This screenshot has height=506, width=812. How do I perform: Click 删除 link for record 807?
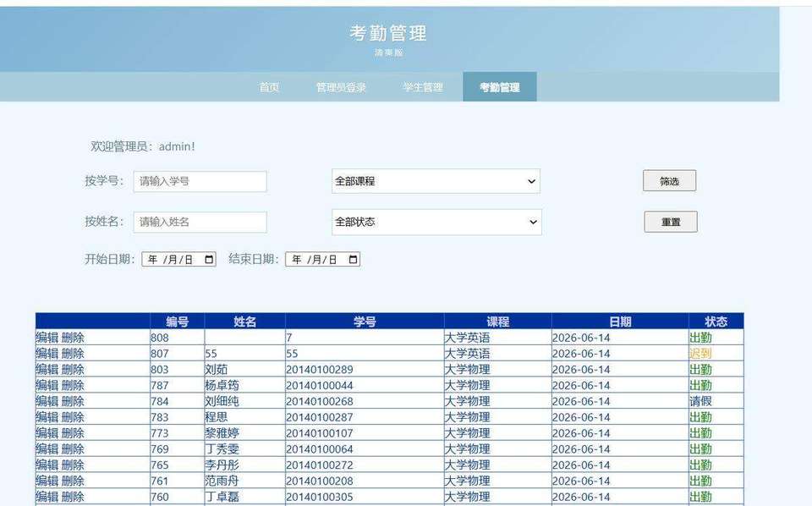point(73,354)
